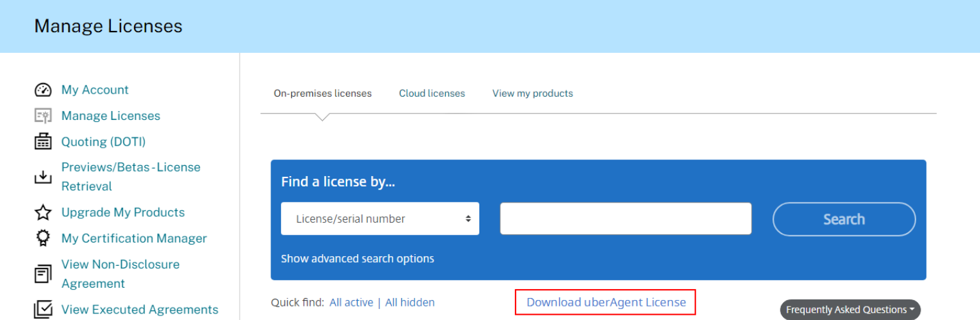The image size is (980, 320).
Task: Expand the Frequently Asked Questions menu
Action: pyautogui.click(x=850, y=310)
